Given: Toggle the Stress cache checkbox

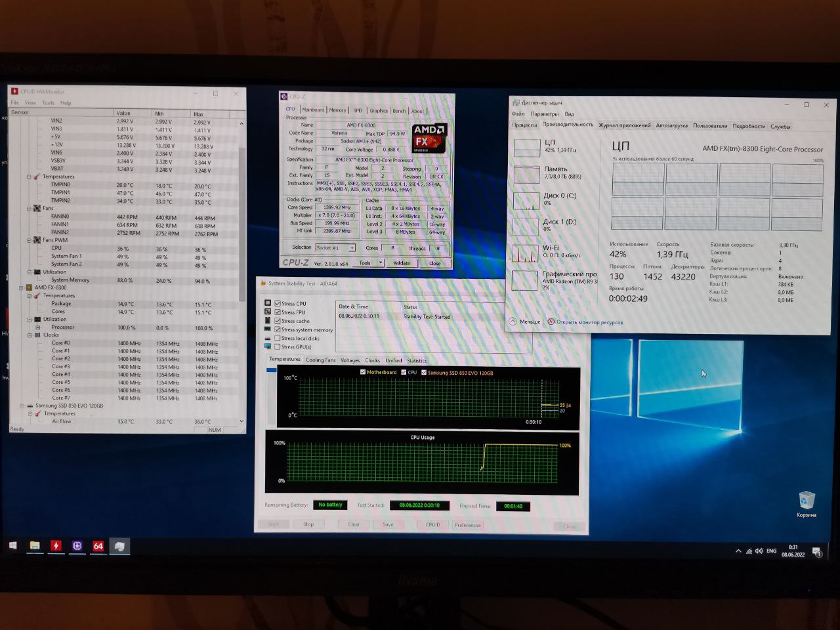Looking at the screenshot, I should [x=278, y=320].
